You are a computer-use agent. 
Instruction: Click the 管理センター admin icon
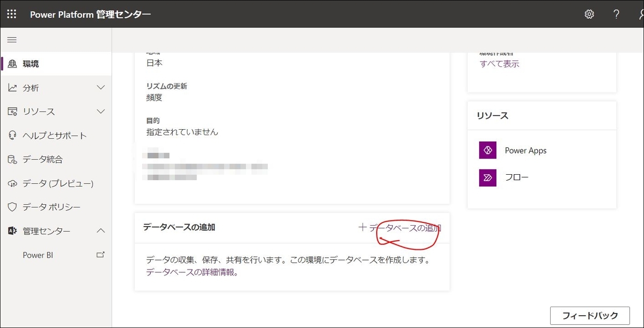pyautogui.click(x=12, y=231)
